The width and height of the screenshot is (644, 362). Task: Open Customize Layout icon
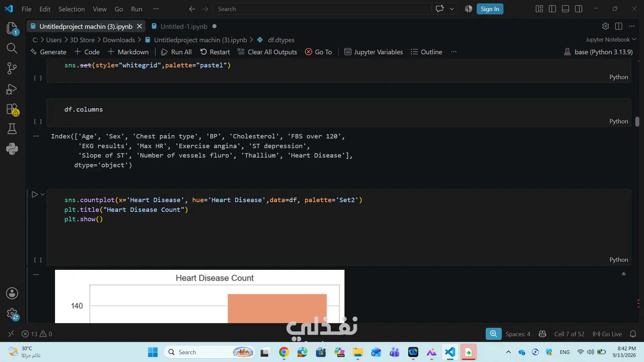[x=539, y=9]
